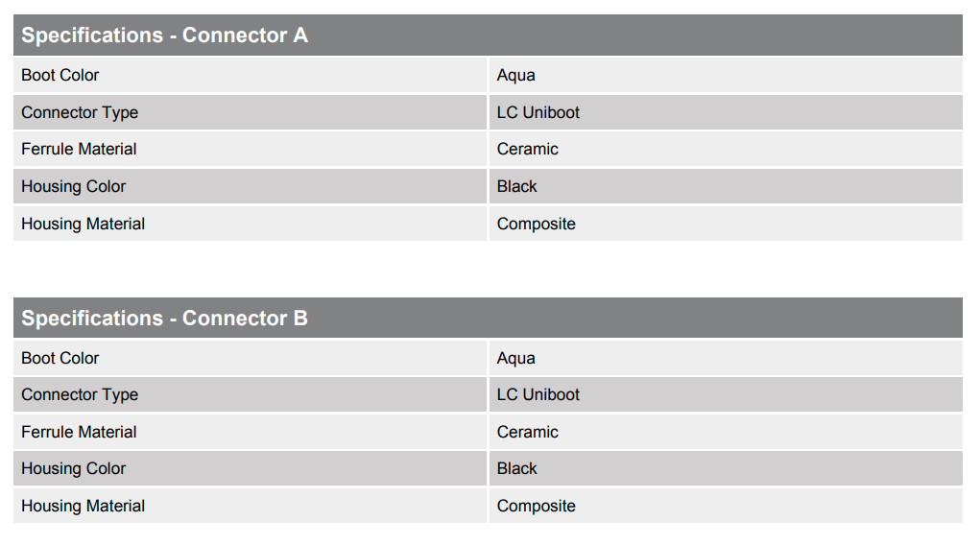Select Aqua value in Connector A table
This screenshot has width=980, height=545.
(x=515, y=75)
